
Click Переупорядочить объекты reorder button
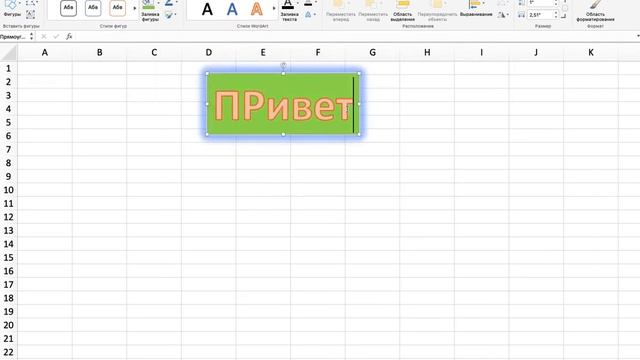click(437, 11)
